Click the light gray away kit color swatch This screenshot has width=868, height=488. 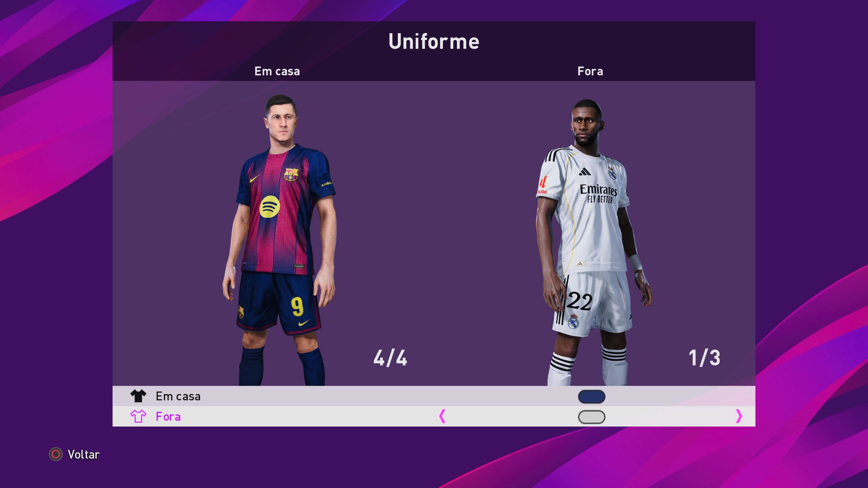(x=592, y=417)
